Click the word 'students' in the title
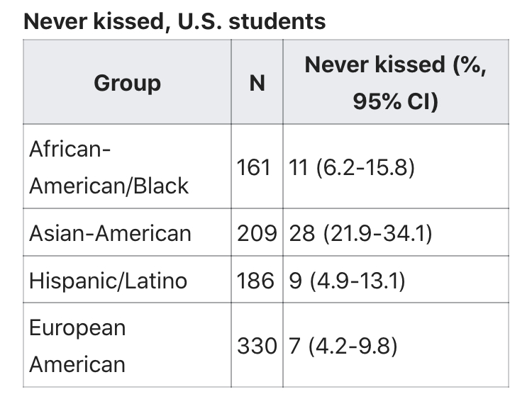The image size is (532, 399). click(x=277, y=21)
